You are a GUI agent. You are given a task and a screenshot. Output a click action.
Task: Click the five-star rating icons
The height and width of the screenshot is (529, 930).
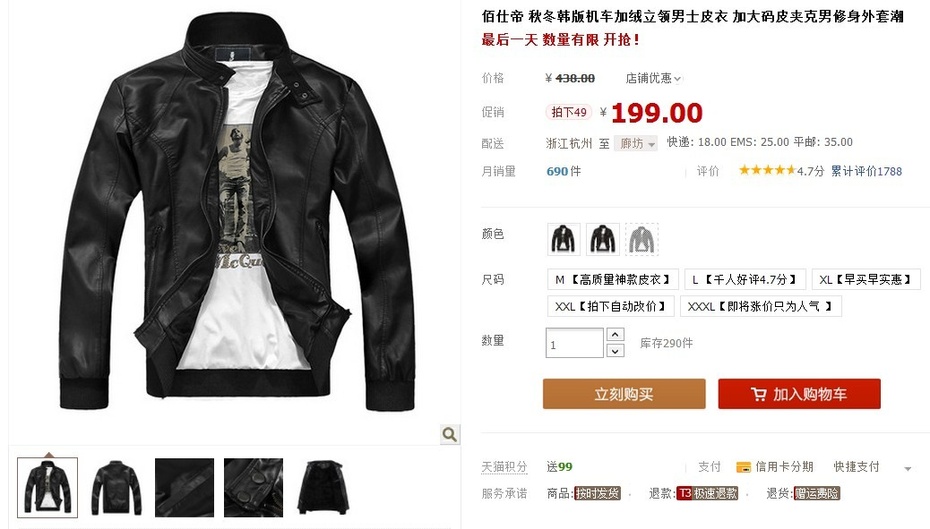click(767, 171)
